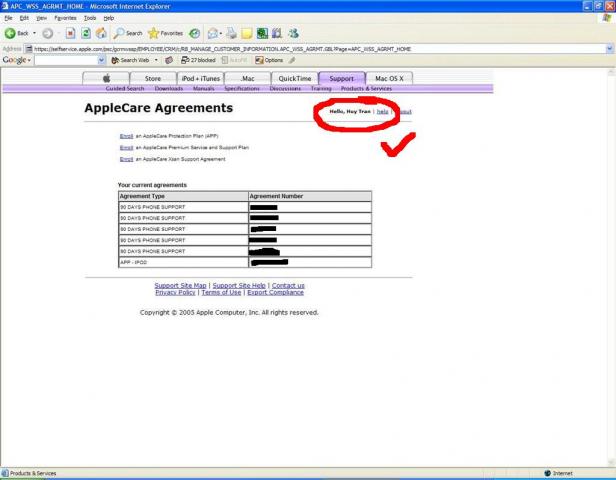616x480 pixels.
Task: Open the View menu
Action: click(41, 18)
